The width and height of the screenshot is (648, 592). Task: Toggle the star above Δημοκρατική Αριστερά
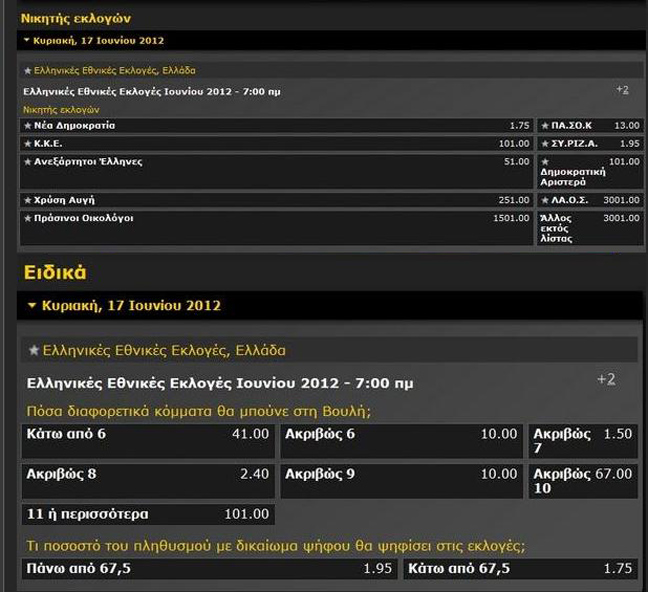pyautogui.click(x=545, y=161)
